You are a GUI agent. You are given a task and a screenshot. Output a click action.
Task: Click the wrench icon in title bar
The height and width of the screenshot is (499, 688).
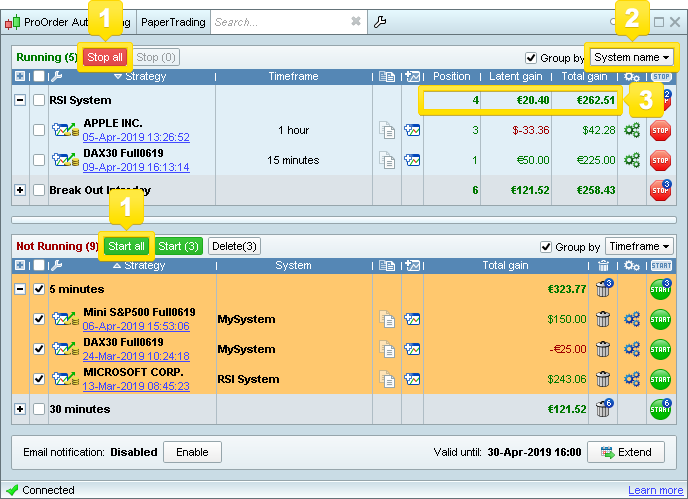point(379,21)
